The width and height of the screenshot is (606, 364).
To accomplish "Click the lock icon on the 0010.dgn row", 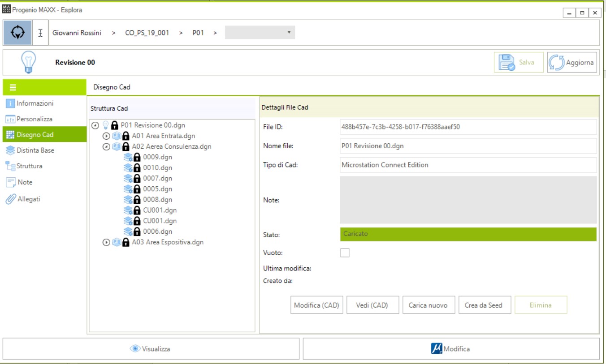I will tap(137, 167).
